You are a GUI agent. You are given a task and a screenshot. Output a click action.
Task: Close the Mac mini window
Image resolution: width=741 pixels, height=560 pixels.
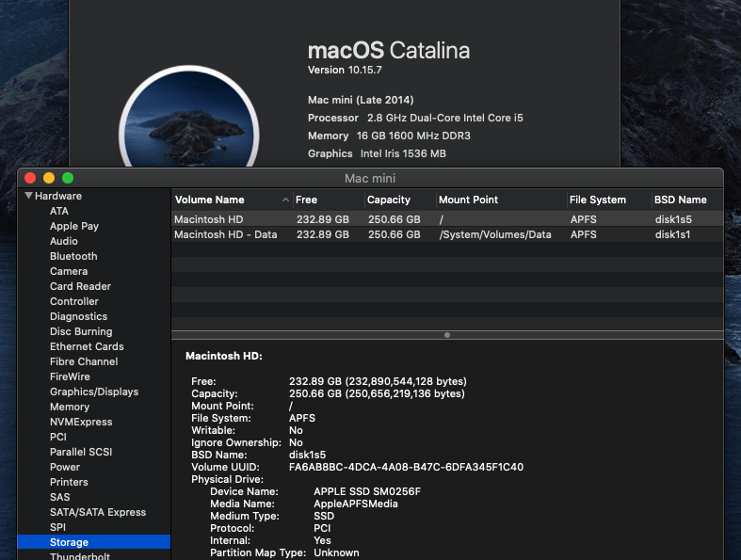coord(30,178)
